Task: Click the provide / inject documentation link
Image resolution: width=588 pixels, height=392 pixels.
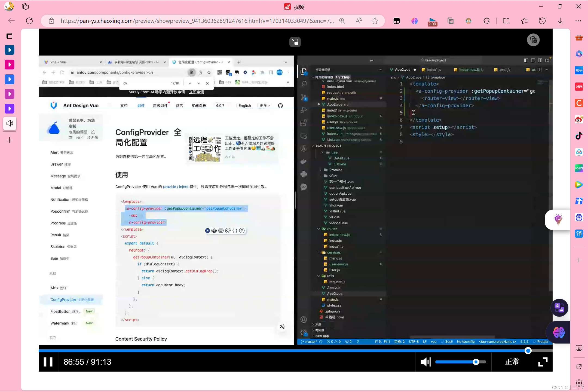Action: [176, 187]
